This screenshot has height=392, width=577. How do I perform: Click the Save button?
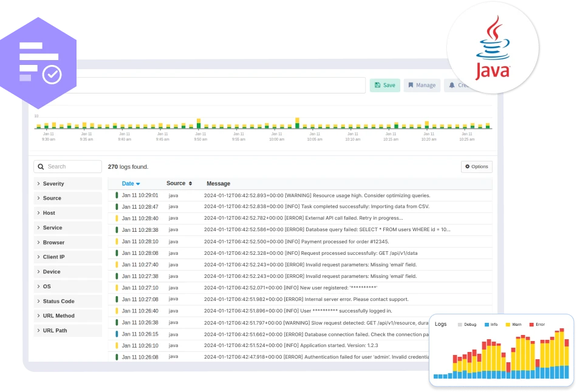click(384, 86)
